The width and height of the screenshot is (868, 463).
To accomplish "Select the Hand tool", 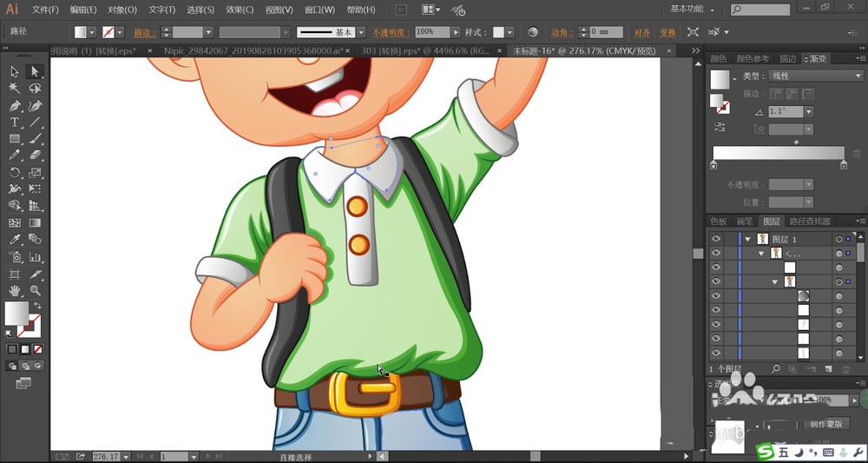I will [15, 290].
